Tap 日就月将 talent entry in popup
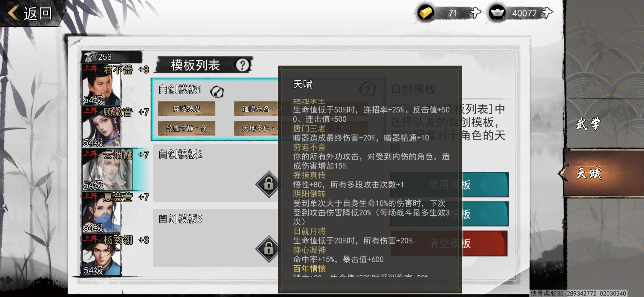The width and height of the screenshot is (644, 297). pyautogui.click(x=309, y=231)
